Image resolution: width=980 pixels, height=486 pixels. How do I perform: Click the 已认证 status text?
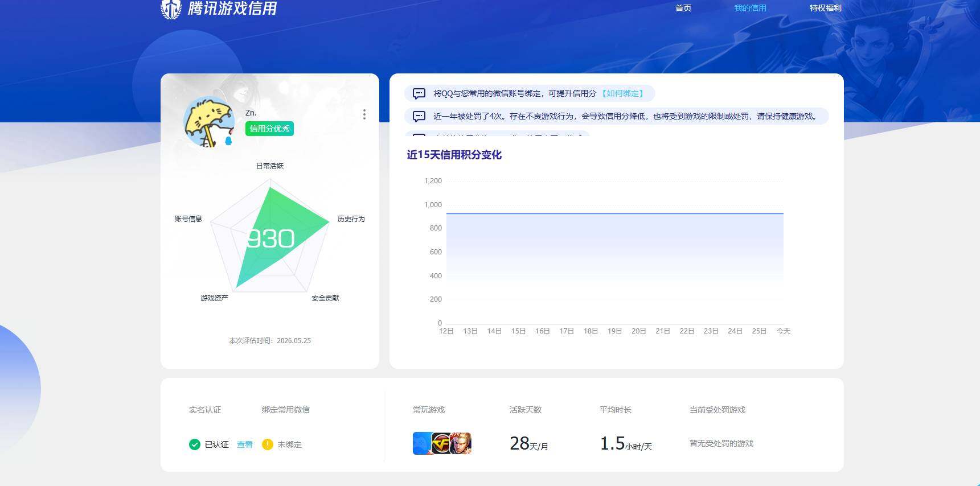coord(217,444)
